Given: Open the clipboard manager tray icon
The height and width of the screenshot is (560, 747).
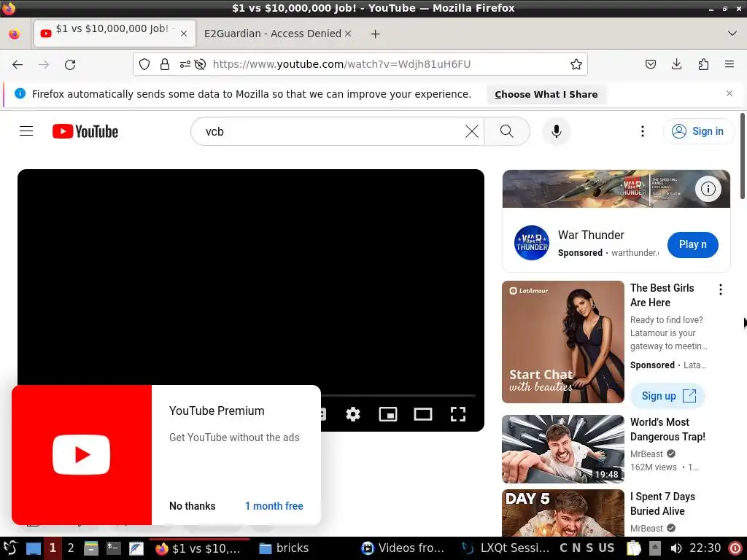Looking at the screenshot, I should 634,548.
